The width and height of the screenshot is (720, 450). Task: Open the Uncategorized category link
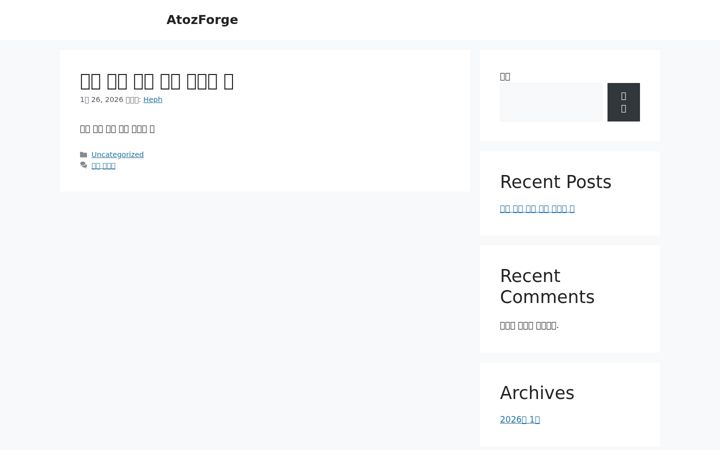coord(118,155)
